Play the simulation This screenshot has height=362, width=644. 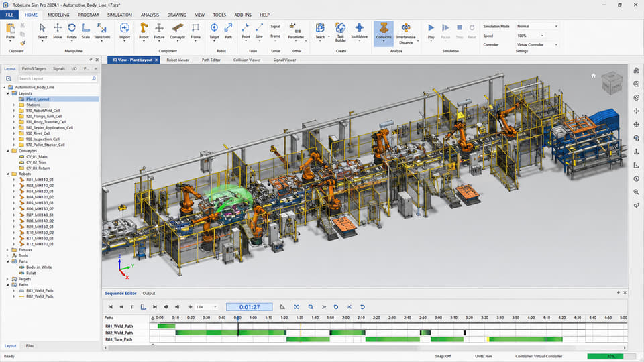click(431, 31)
